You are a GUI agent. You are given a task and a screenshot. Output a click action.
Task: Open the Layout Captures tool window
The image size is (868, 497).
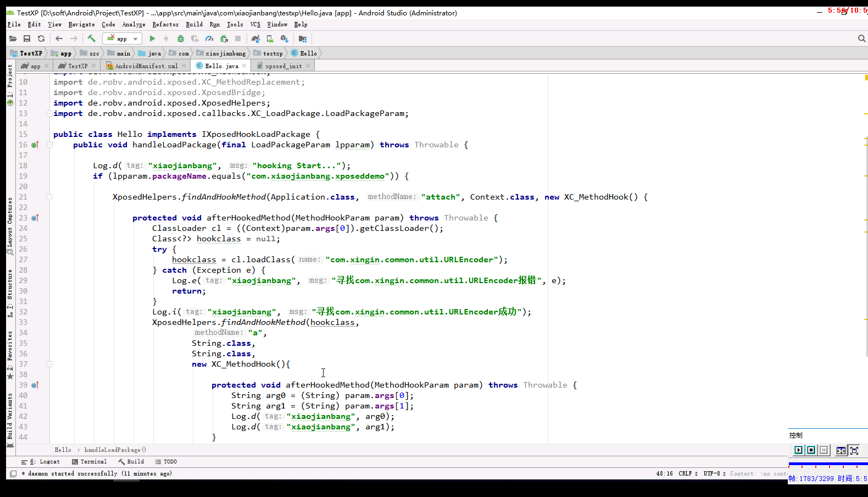[10, 226]
